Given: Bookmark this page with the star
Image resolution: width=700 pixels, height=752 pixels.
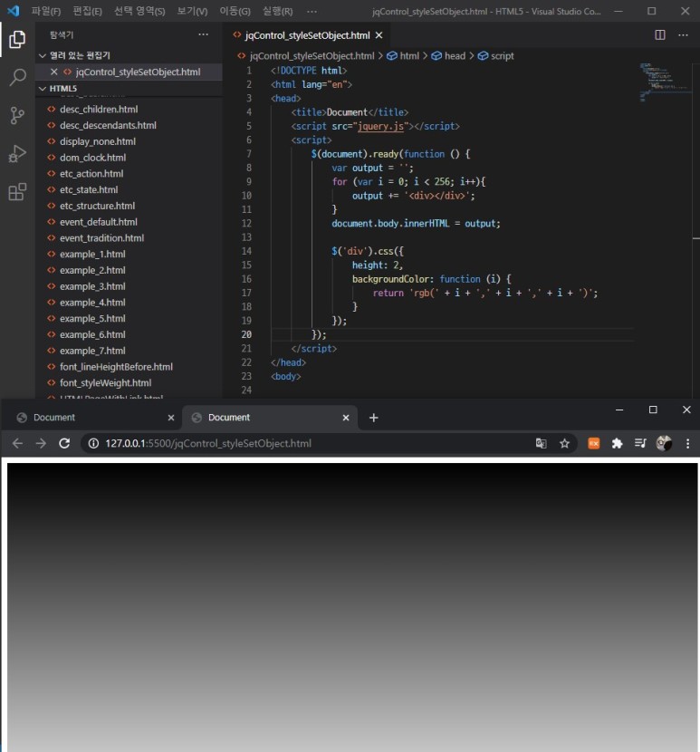Looking at the screenshot, I should tap(564, 443).
